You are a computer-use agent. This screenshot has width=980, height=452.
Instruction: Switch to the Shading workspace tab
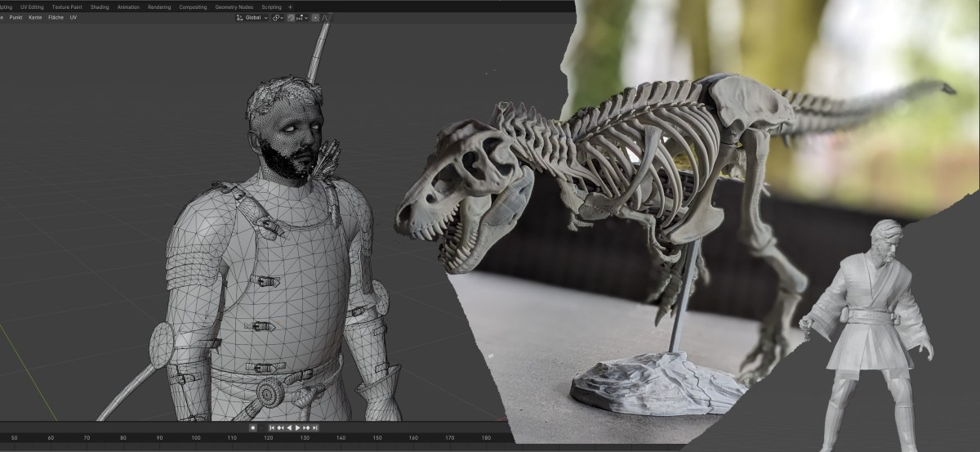point(99,7)
